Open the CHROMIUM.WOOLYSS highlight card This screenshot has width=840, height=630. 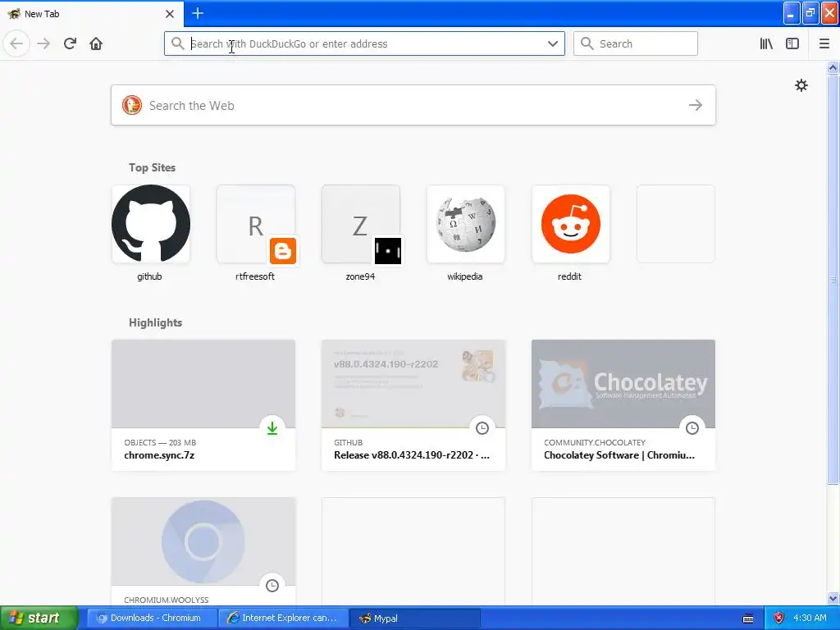click(x=203, y=552)
